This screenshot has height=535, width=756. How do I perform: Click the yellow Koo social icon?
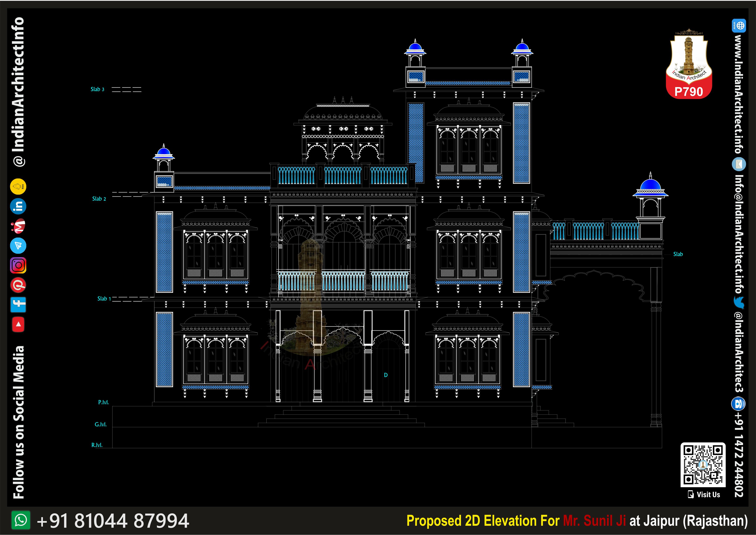18,186
